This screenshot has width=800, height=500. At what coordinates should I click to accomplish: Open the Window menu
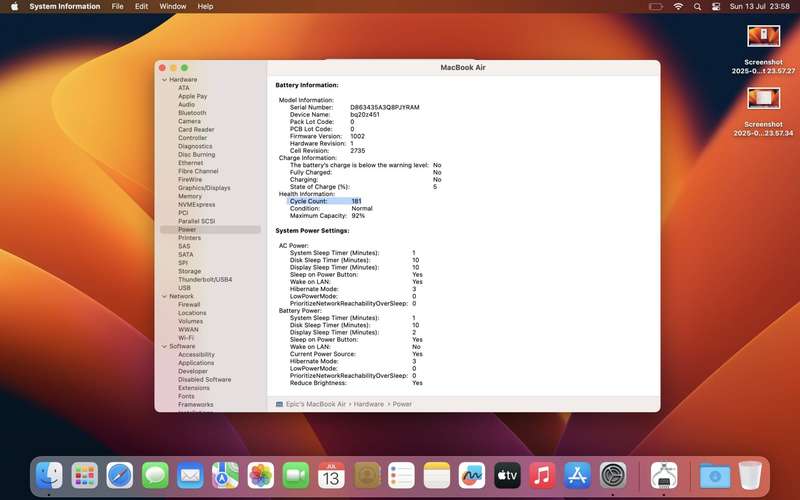coord(173,7)
